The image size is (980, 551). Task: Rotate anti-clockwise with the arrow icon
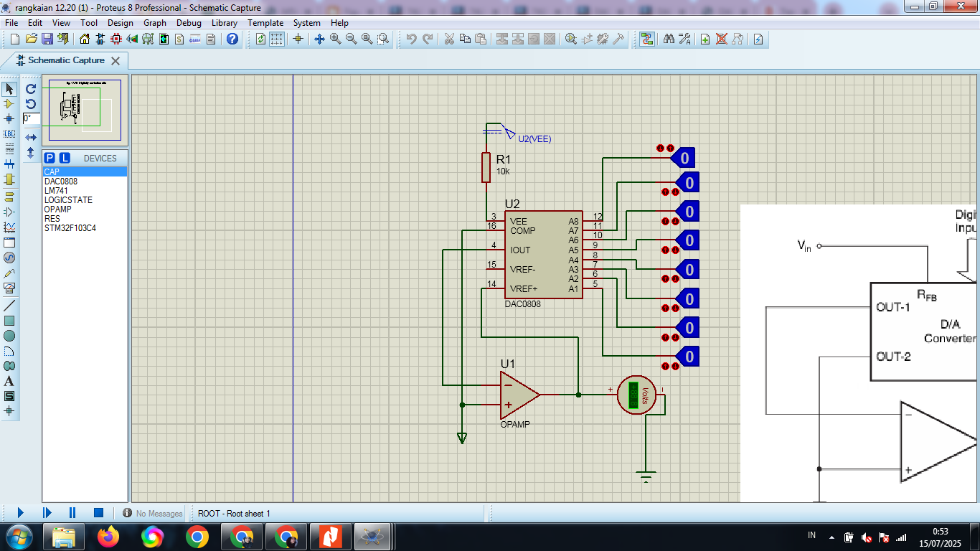point(31,104)
